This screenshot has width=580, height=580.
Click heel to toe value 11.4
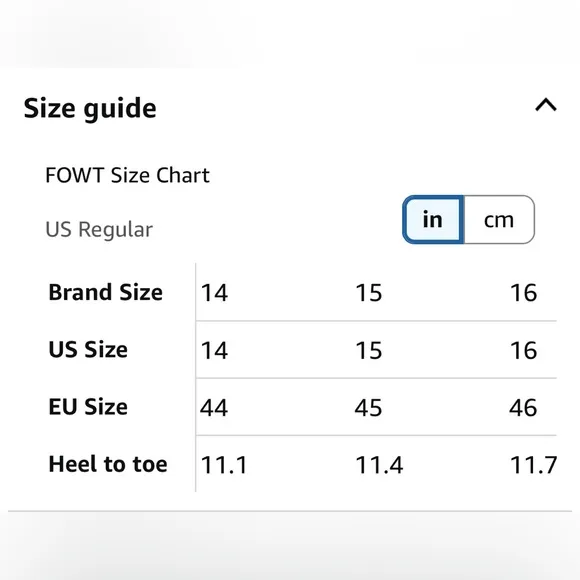(x=379, y=465)
